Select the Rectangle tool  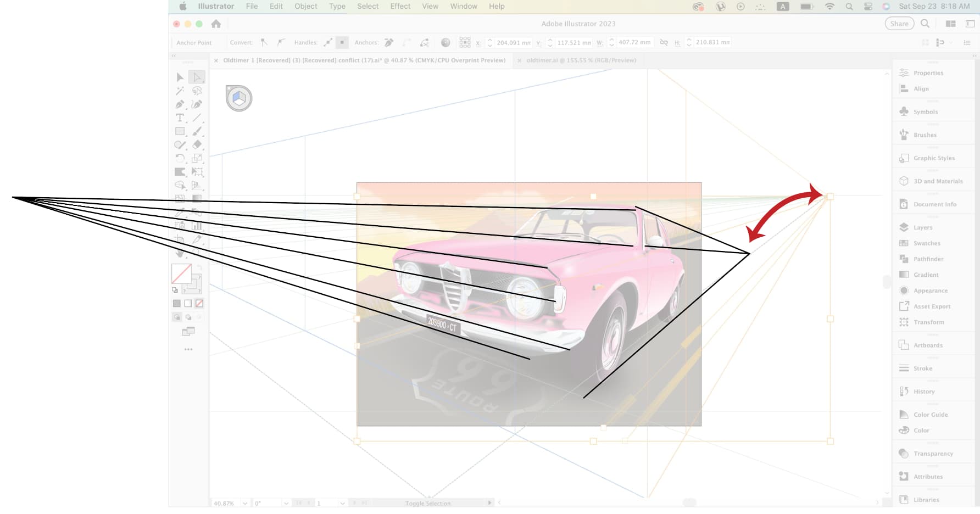pyautogui.click(x=180, y=131)
